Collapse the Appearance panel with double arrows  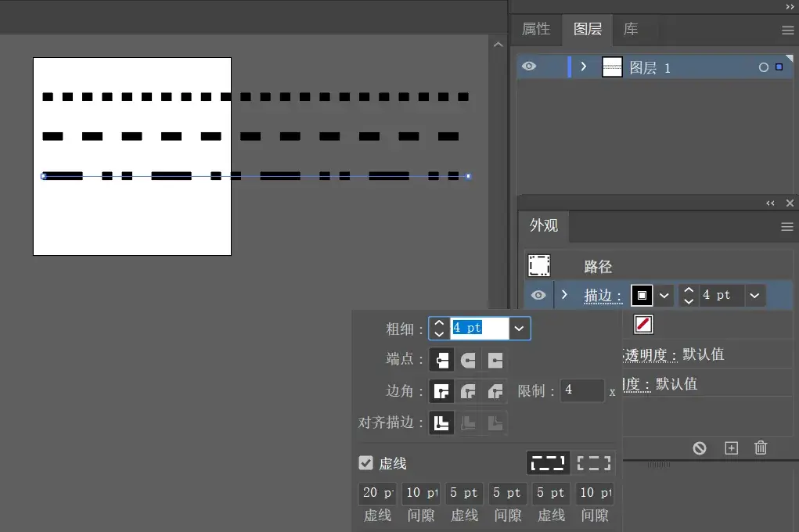771,203
